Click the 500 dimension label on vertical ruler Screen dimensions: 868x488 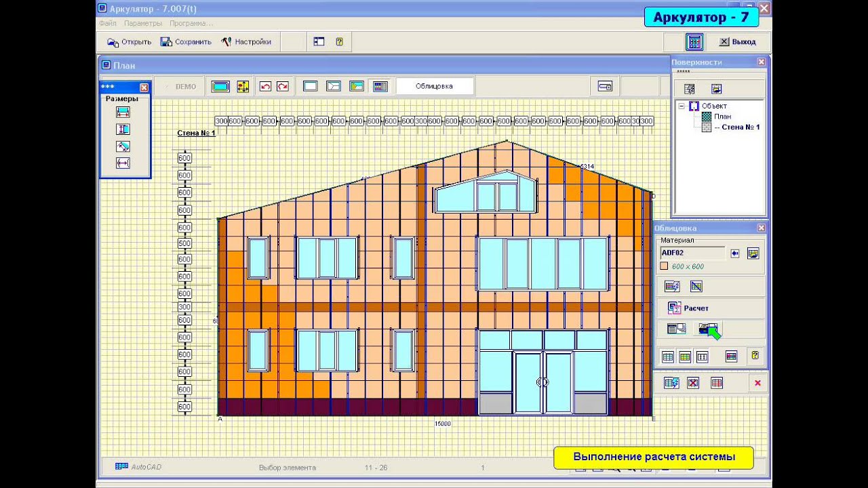pyautogui.click(x=184, y=243)
